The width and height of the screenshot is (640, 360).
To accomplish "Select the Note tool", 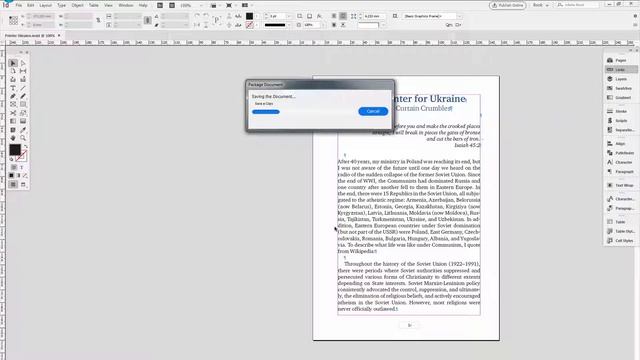I will pyautogui.click(x=13, y=130).
